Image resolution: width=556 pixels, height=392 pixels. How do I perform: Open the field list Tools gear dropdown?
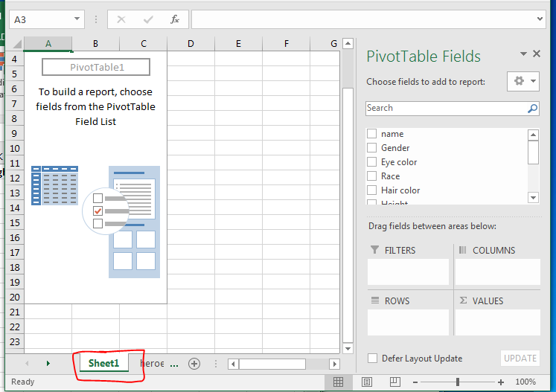tap(524, 81)
